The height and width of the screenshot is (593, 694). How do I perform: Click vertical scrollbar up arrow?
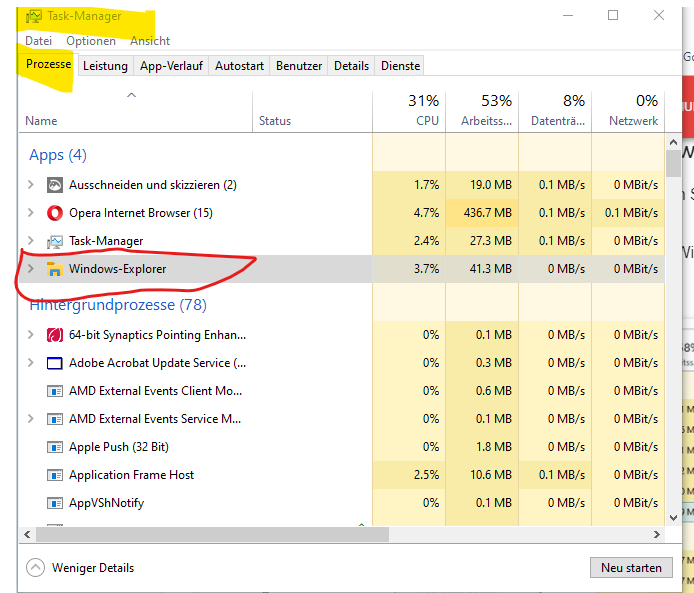pyautogui.click(x=673, y=142)
